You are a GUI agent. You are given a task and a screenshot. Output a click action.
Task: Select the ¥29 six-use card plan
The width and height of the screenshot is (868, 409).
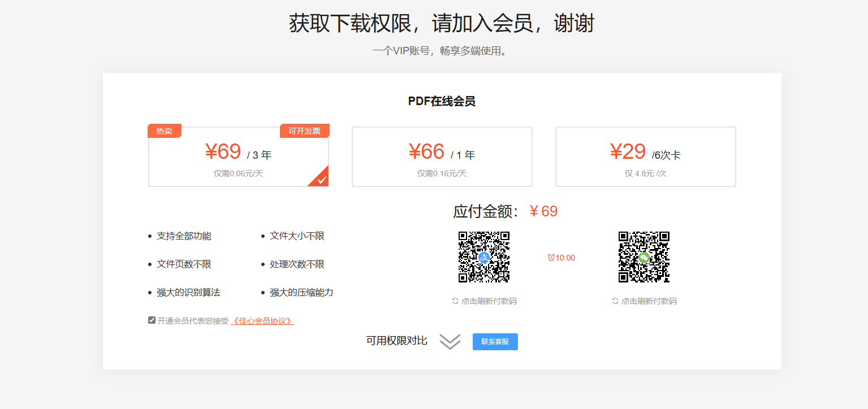645,156
